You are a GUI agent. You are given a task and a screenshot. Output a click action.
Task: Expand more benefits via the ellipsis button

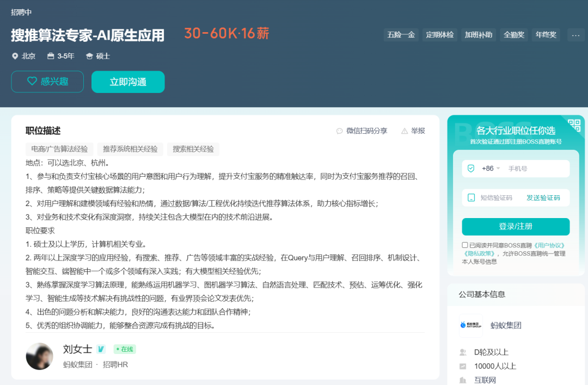575,34
